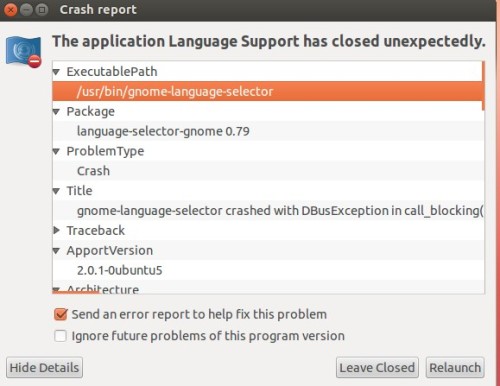Screen dimensions: 500x386
Task: Select the DBusException title row
Action: [x=267, y=210]
